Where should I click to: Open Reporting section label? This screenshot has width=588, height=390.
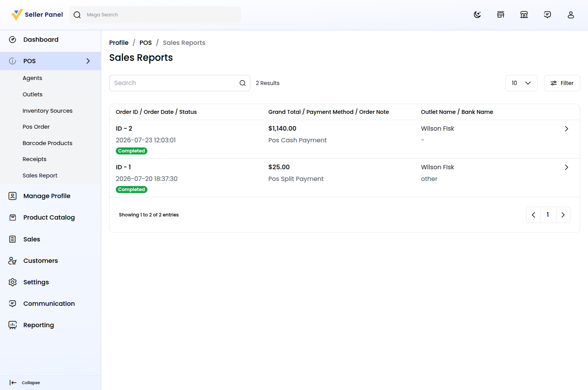click(39, 325)
